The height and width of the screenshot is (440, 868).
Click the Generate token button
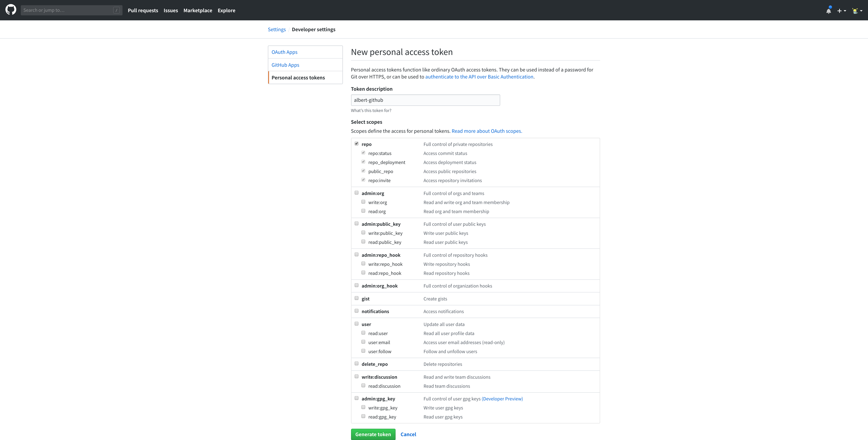(x=373, y=434)
